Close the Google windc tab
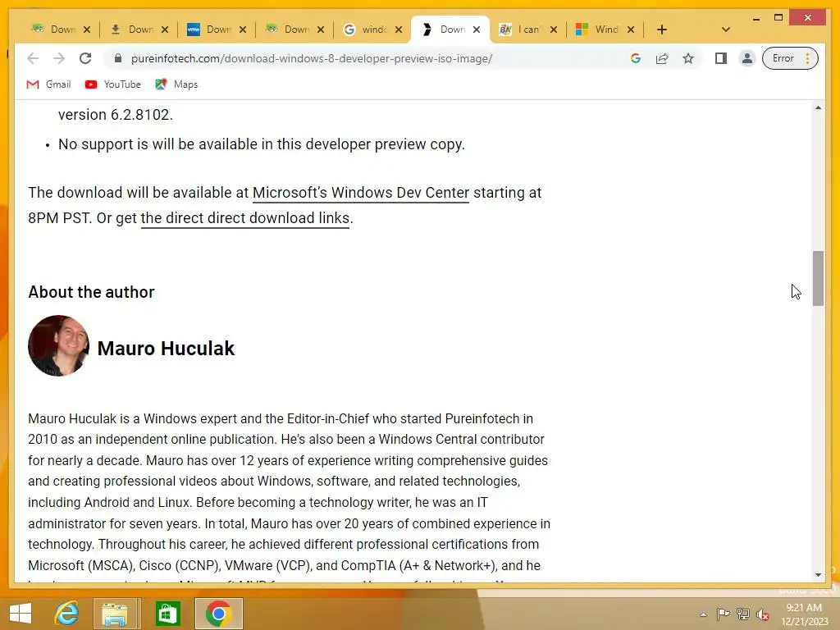840x630 pixels. (x=399, y=30)
